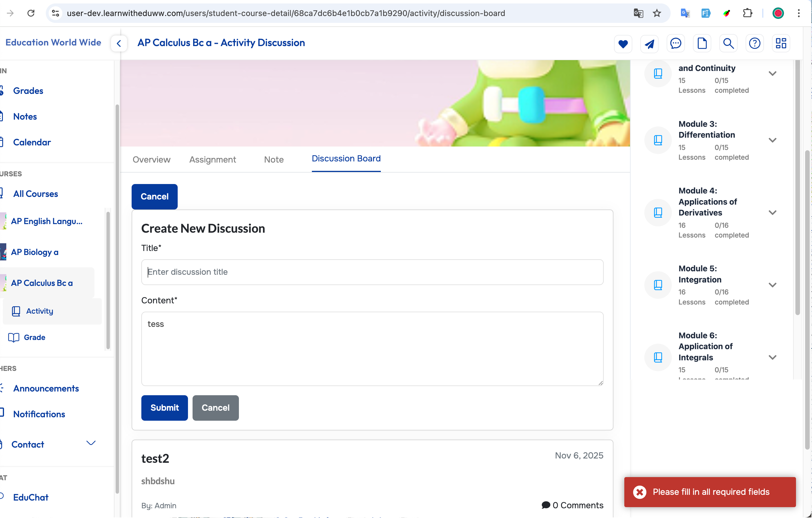
Task: Open Announcements in the sidebar
Action: (x=46, y=388)
